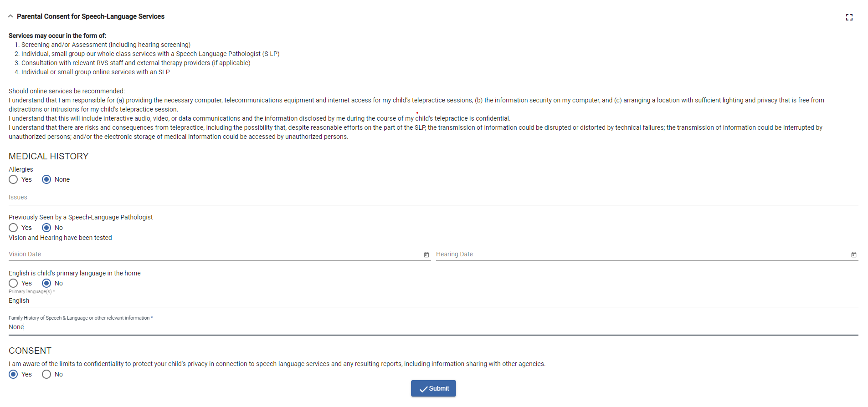Select None for Allergies

coord(46,179)
